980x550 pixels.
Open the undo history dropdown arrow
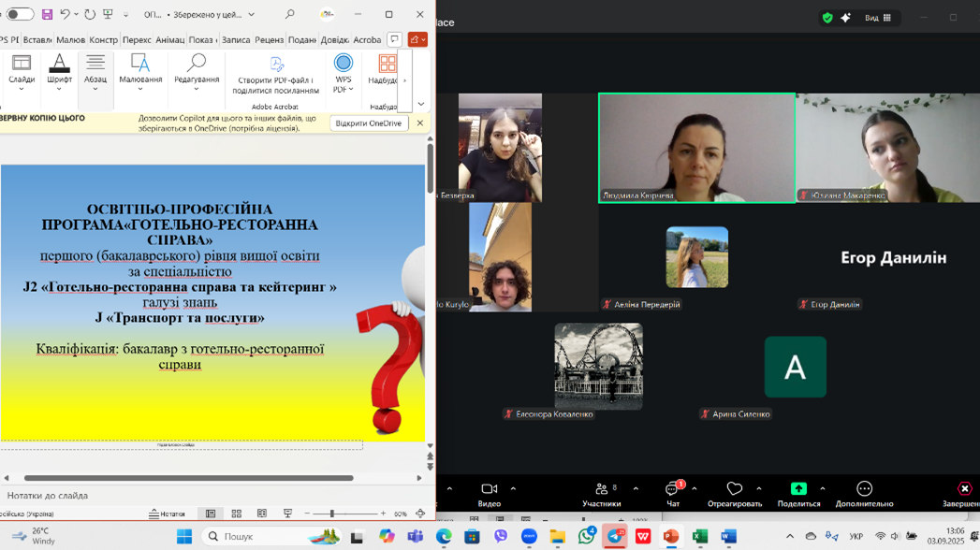point(76,14)
